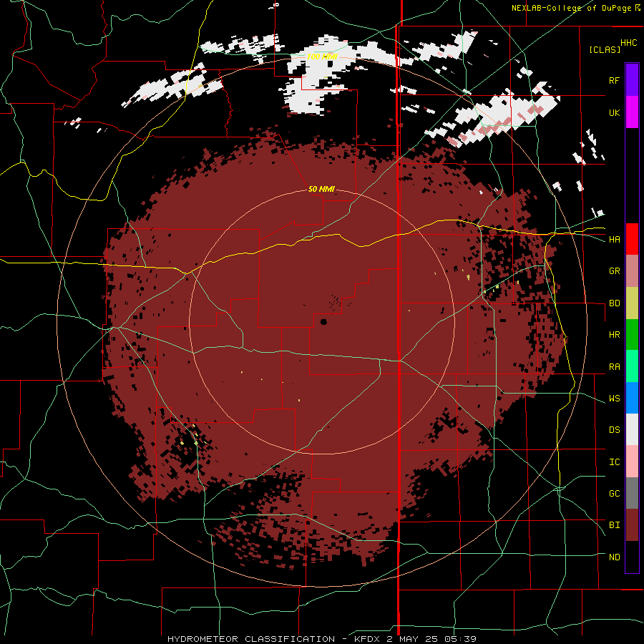Click the '05:39' timestamp text
644x644 pixels.
459,639
